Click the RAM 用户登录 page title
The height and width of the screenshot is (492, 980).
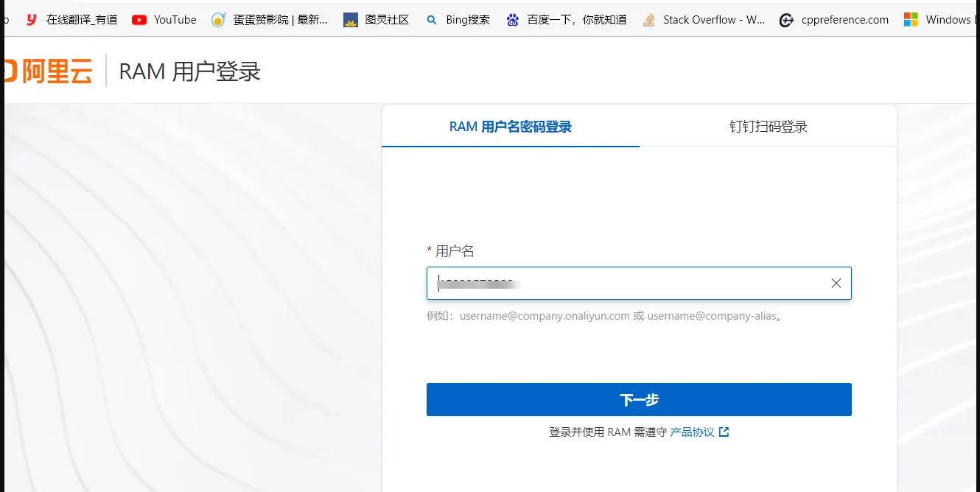coord(190,71)
